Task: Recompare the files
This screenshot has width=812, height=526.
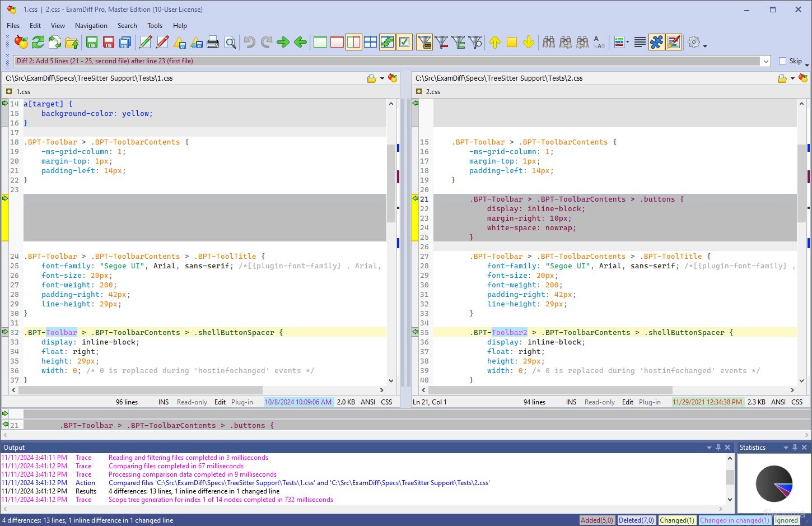Action: pyautogui.click(x=38, y=42)
